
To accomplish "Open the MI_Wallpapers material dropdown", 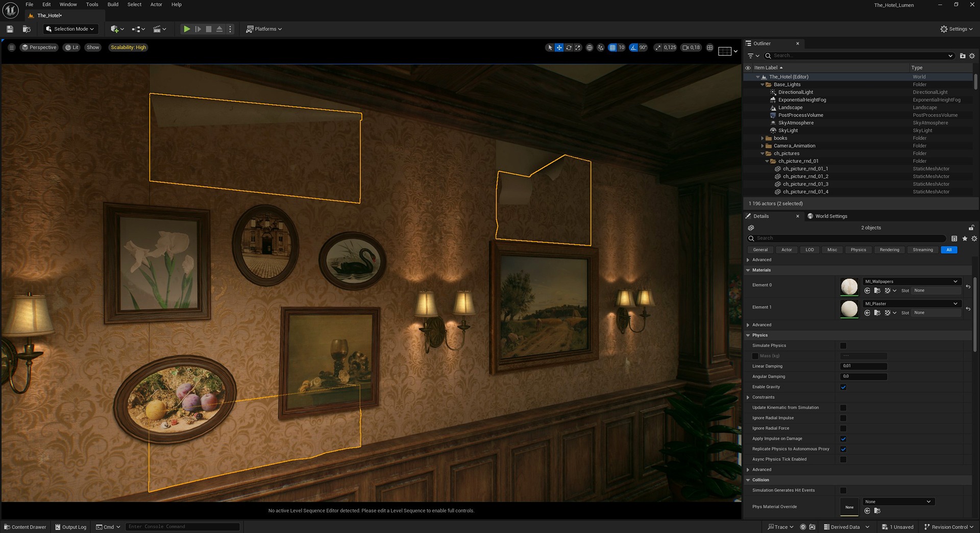I will point(912,281).
